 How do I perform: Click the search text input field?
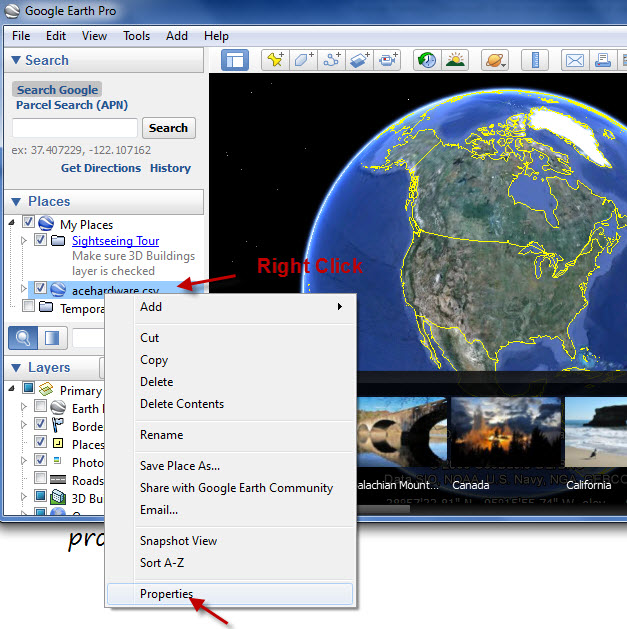(x=75, y=128)
